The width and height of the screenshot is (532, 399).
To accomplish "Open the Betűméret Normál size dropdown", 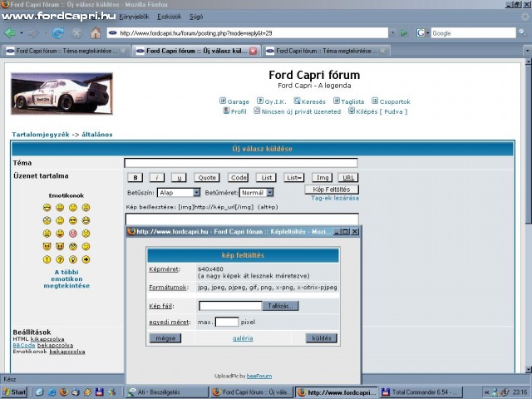I will (x=269, y=192).
